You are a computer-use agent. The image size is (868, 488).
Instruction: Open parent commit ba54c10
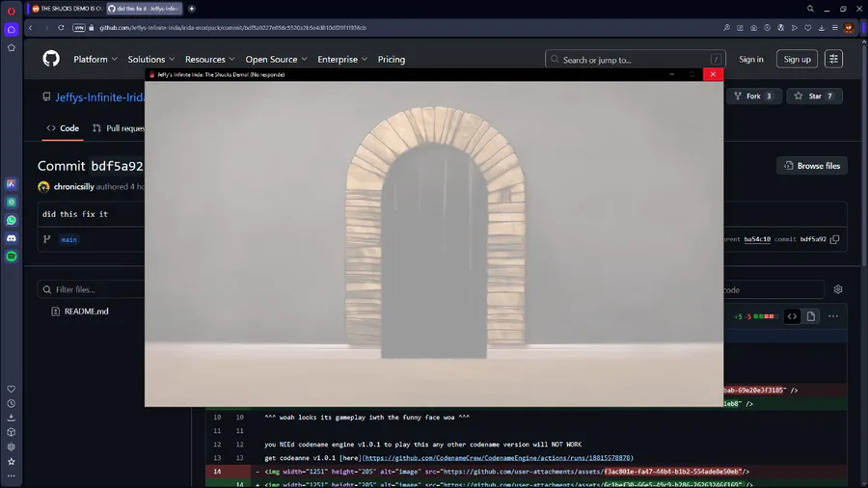[x=757, y=239]
